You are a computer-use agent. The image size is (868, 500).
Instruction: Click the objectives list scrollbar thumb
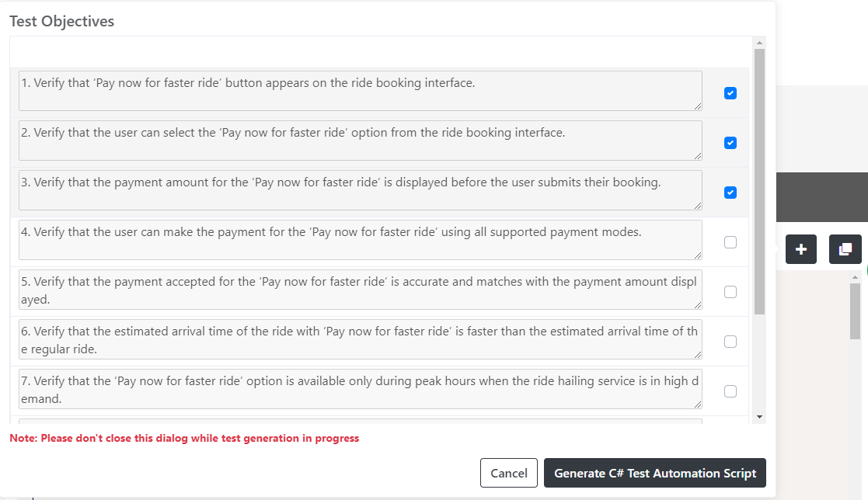759,182
